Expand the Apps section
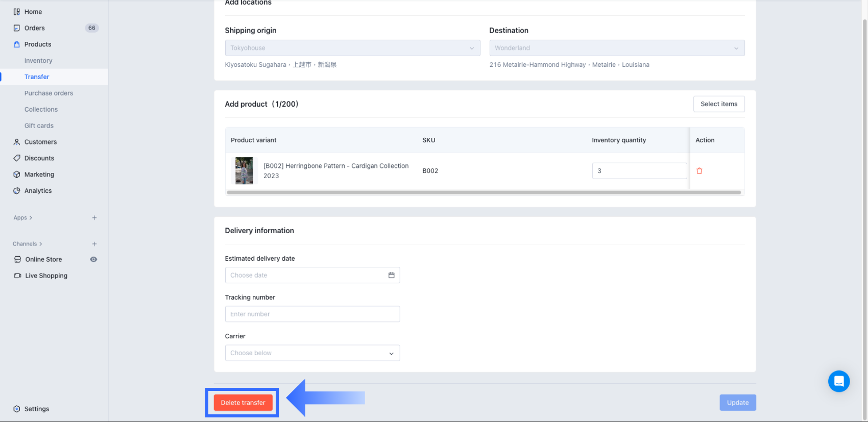 tap(23, 218)
